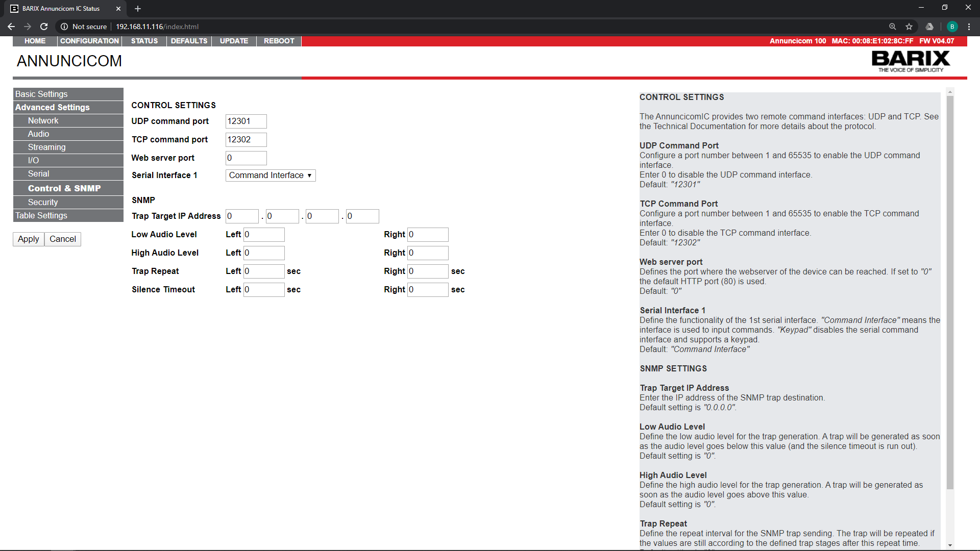
Task: Click the browser back arrow
Action: tap(11, 27)
